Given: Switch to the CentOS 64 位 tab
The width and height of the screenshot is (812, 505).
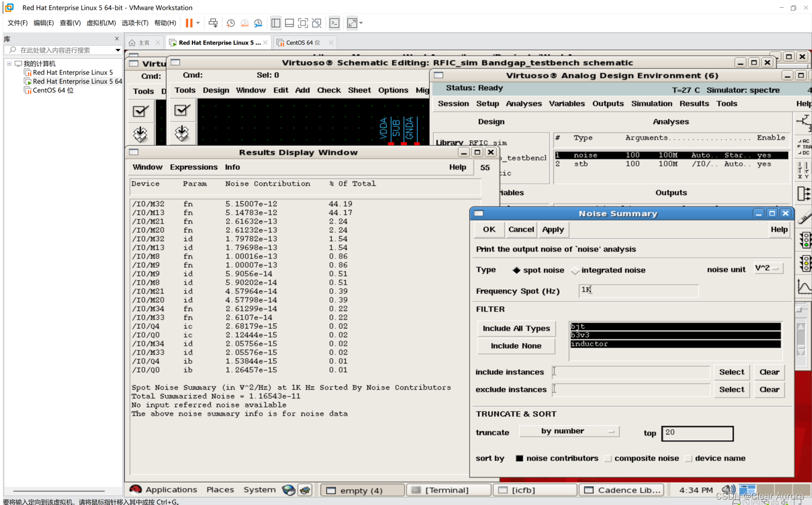Looking at the screenshot, I should 303,42.
